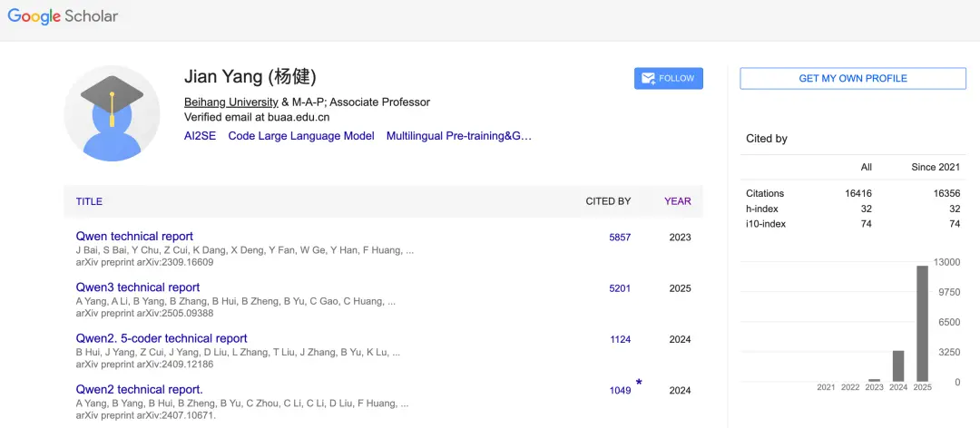Screen dimensions: 980x428
Task: Select the AI2SE interest tag
Action: tap(200, 136)
